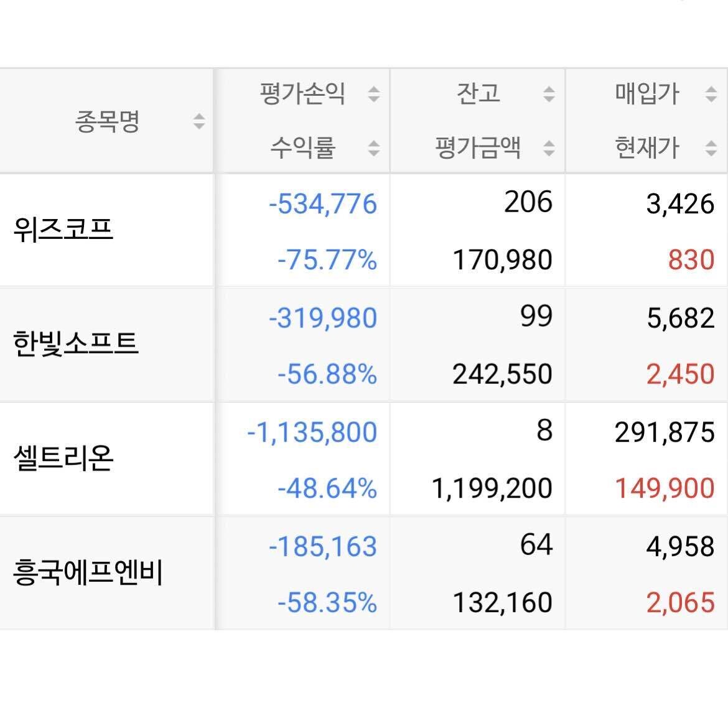728x728 pixels.
Task: Click the sort arrows next to 잔고
Action: (548, 95)
